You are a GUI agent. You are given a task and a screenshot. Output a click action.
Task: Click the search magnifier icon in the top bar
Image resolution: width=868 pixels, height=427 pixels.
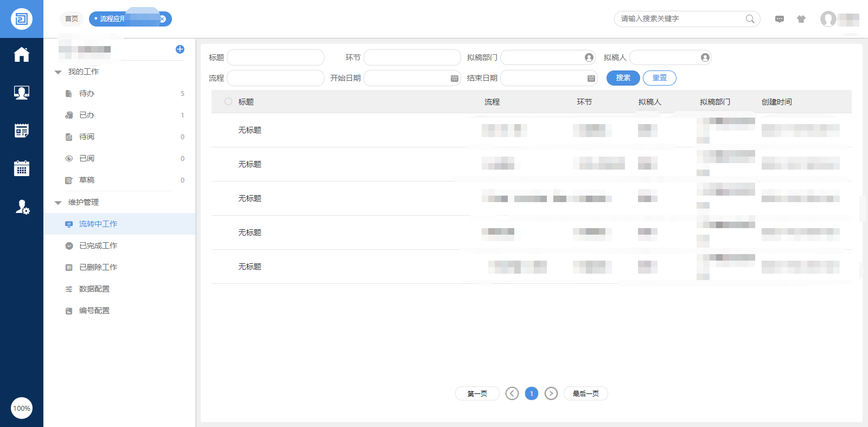750,19
